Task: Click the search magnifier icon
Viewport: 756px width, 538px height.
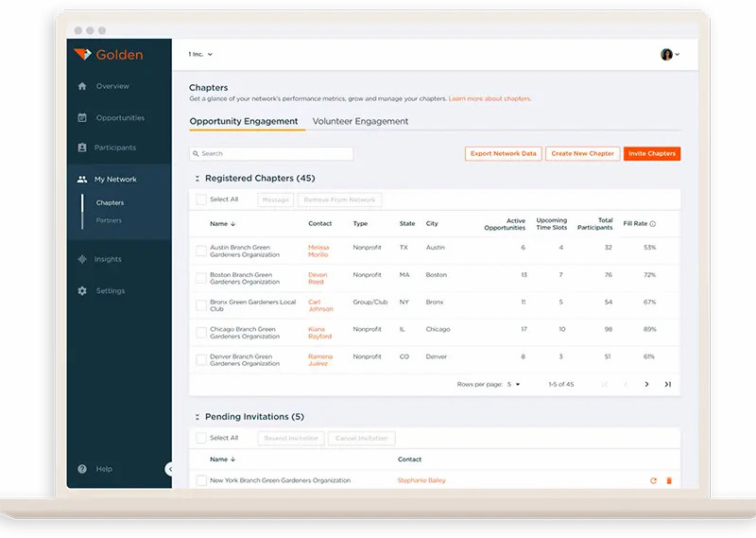Action: click(196, 153)
